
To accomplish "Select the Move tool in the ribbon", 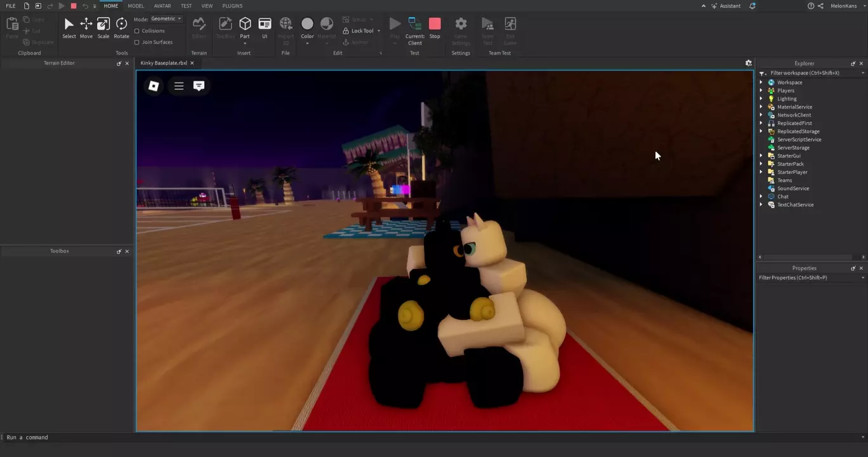I will 86,28.
